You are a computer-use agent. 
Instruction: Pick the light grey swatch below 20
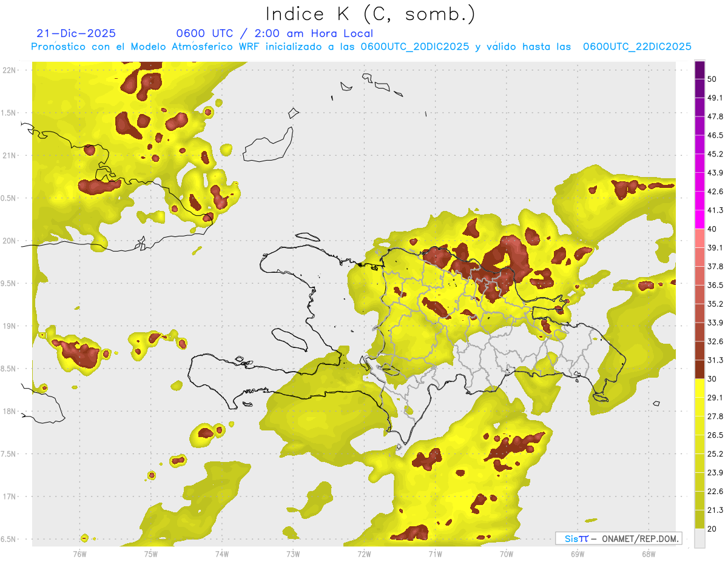pos(700,538)
